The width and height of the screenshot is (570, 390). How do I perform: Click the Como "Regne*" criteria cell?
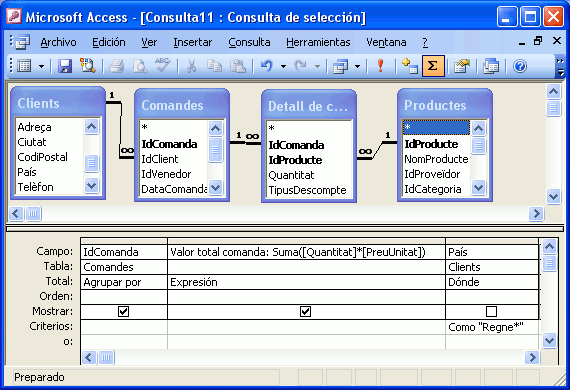tap(492, 327)
